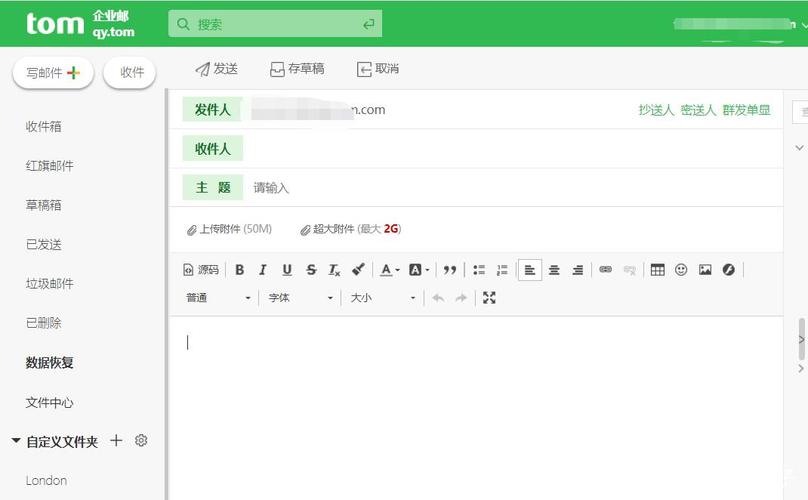Open the 字体 font dropdown
Screen dimensions: 808x500
[x=300, y=298]
